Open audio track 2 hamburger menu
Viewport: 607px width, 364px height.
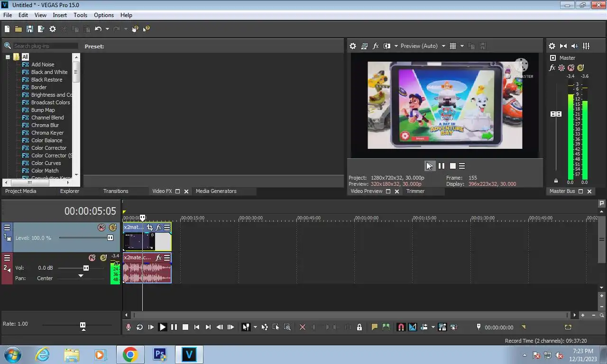[x=7, y=258]
